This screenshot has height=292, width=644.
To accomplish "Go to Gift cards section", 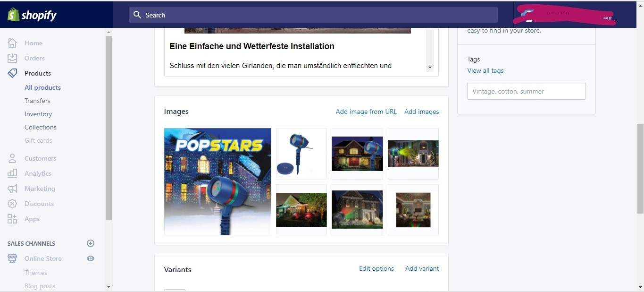I will pos(38,140).
